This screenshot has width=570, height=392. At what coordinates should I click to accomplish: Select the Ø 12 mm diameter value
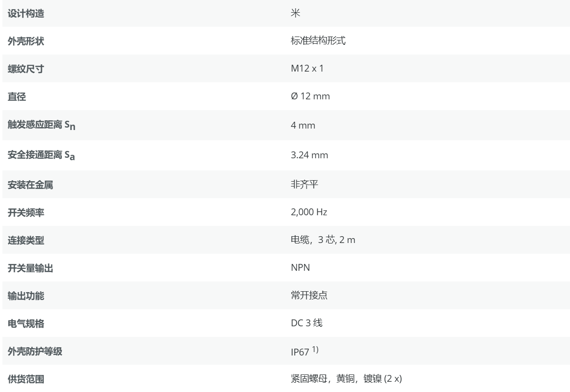click(310, 96)
